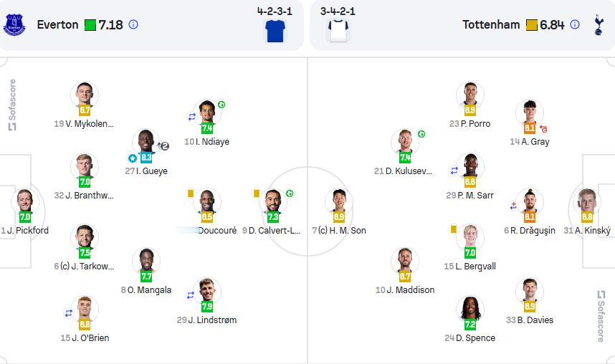Image resolution: width=615 pixels, height=364 pixels.
Task: Click the white Tottenham kit shirt icon
Action: [338, 31]
